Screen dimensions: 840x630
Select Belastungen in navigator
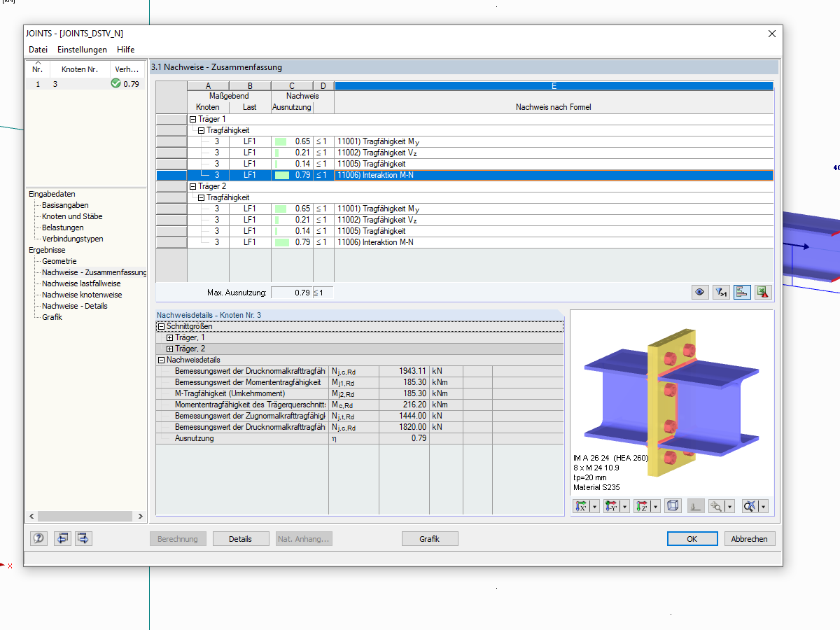point(62,227)
